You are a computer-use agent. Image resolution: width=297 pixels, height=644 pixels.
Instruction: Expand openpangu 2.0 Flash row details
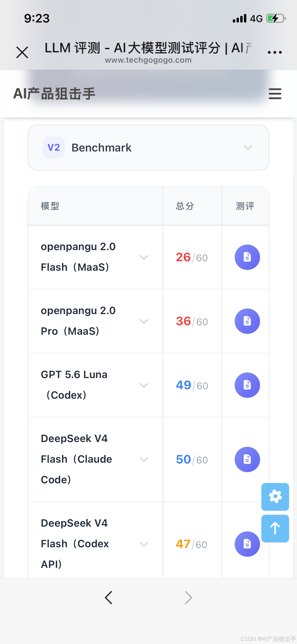144,257
